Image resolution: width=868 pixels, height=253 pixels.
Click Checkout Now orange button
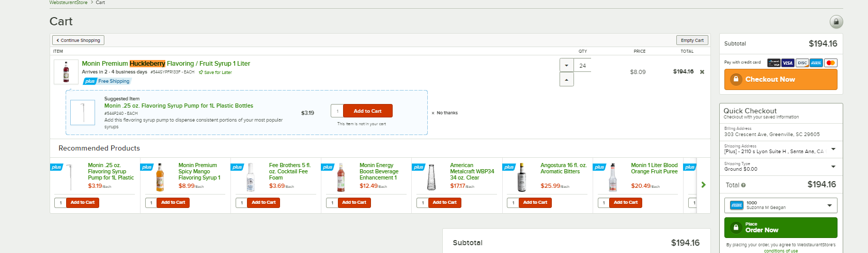coord(781,79)
